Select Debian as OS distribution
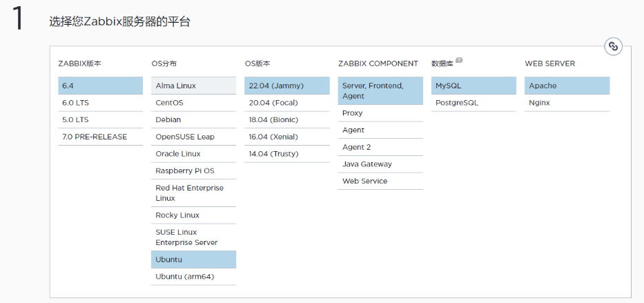Screen dimensions: 644x303 [193, 120]
